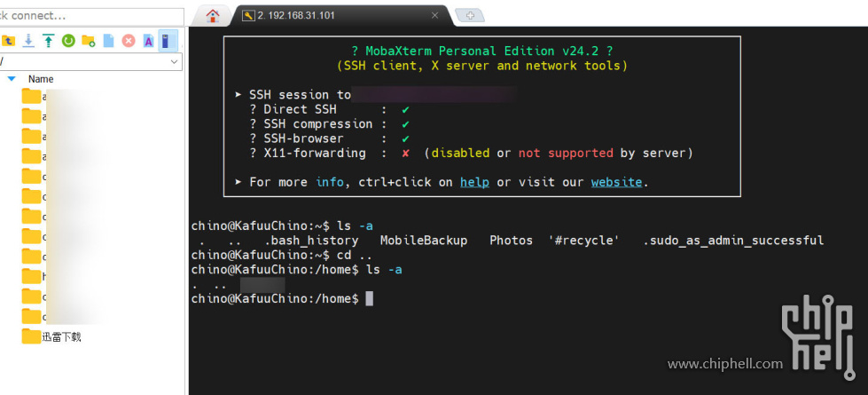Click MobileBackup in the ls output

coord(424,241)
